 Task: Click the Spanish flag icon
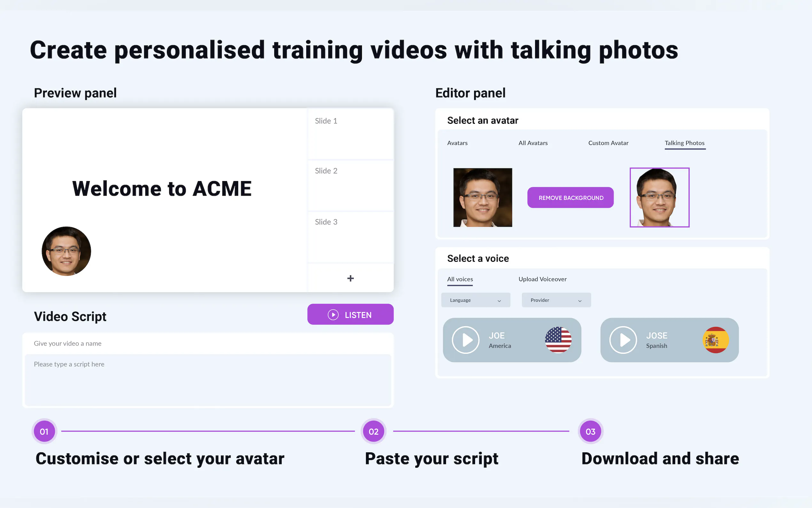tap(715, 340)
